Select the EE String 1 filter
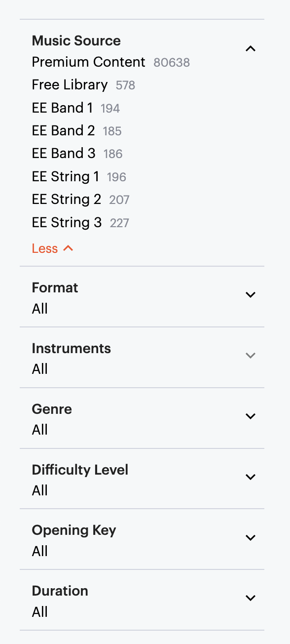290x644 pixels. click(65, 176)
